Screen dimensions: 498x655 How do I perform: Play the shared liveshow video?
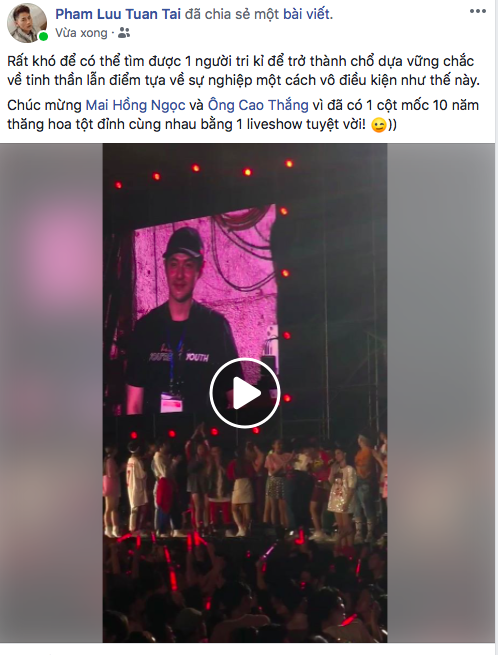pos(244,393)
